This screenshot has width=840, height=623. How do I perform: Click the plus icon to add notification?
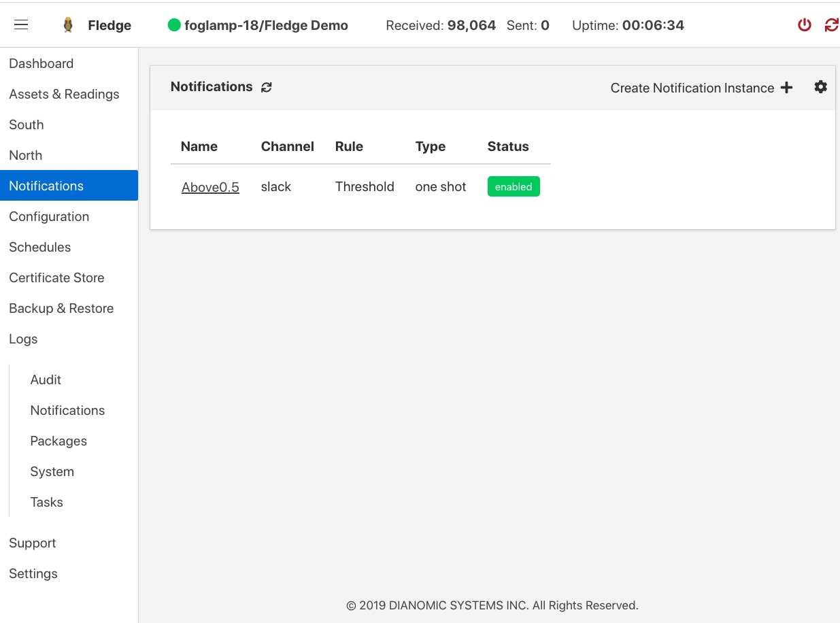point(787,88)
